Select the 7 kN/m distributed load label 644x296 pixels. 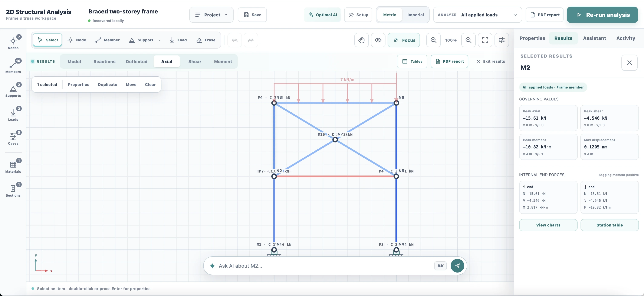pos(347,79)
